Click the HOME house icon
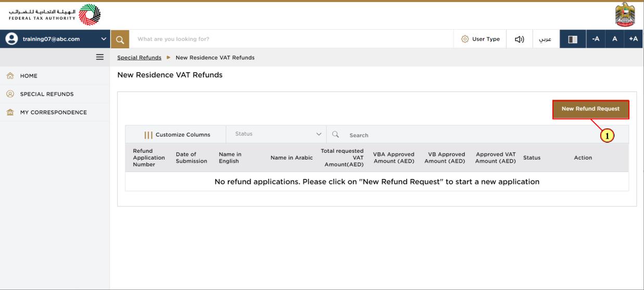 [x=9, y=76]
